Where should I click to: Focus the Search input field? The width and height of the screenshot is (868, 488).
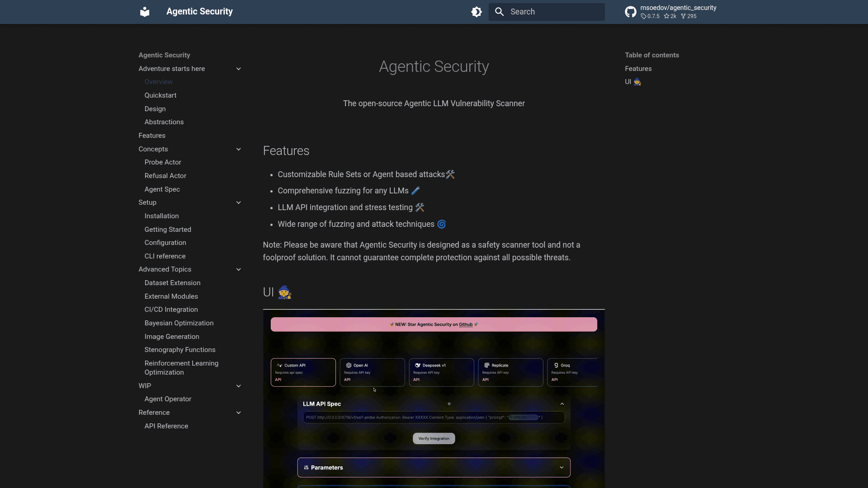[547, 12]
